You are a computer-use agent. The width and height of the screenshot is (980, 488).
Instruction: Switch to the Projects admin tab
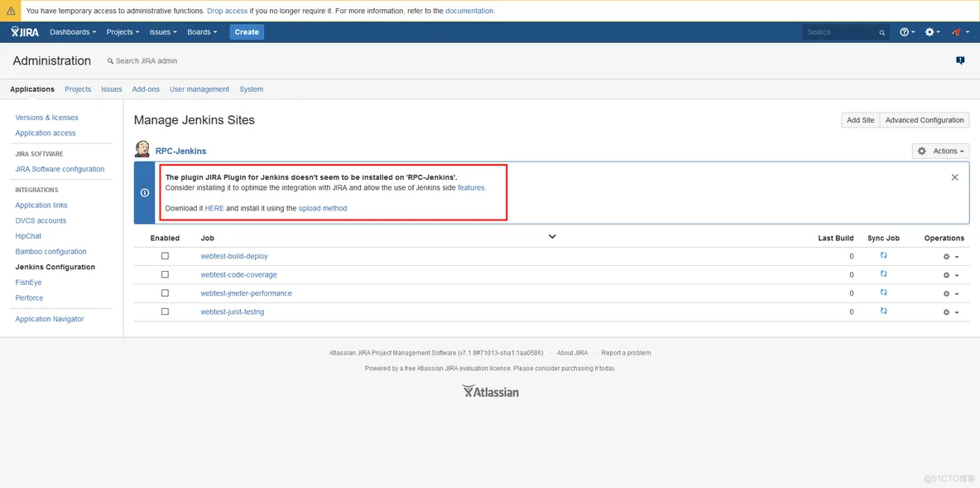pos(78,89)
